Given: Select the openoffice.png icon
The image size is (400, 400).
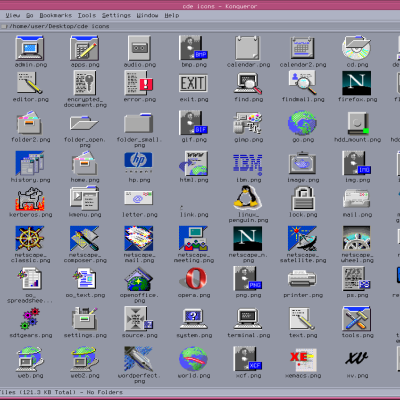Looking at the screenshot, I should 139,279.
